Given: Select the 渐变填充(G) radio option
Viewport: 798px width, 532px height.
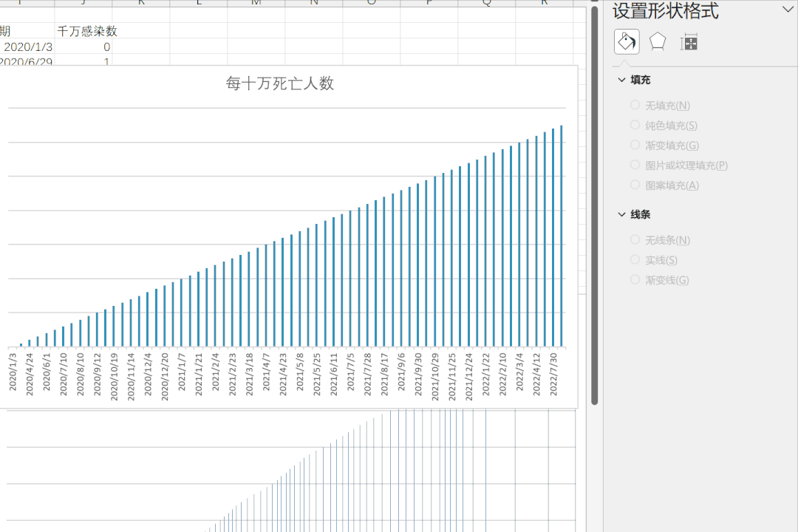Looking at the screenshot, I should click(x=635, y=145).
